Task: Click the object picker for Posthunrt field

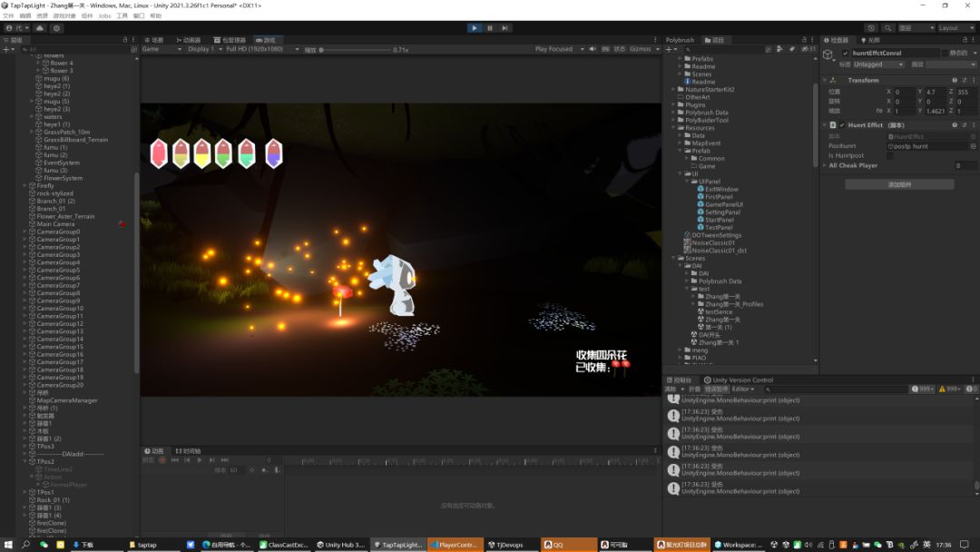Action: (973, 146)
